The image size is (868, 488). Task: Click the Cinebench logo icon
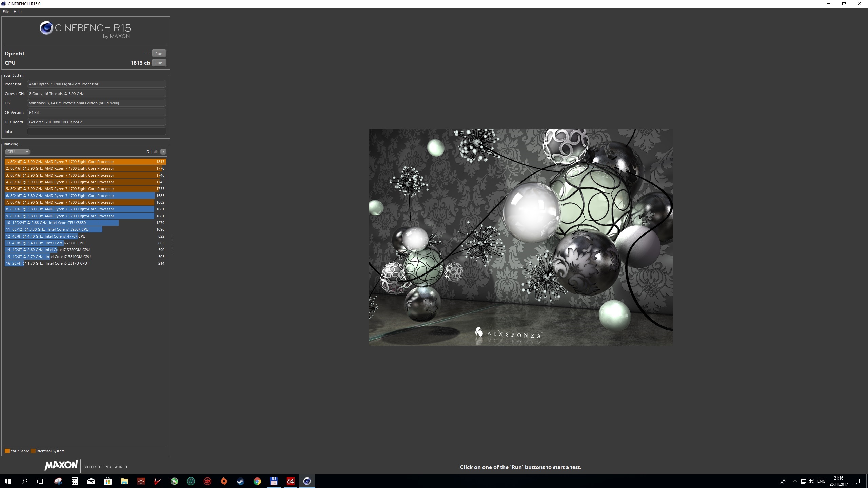click(46, 28)
